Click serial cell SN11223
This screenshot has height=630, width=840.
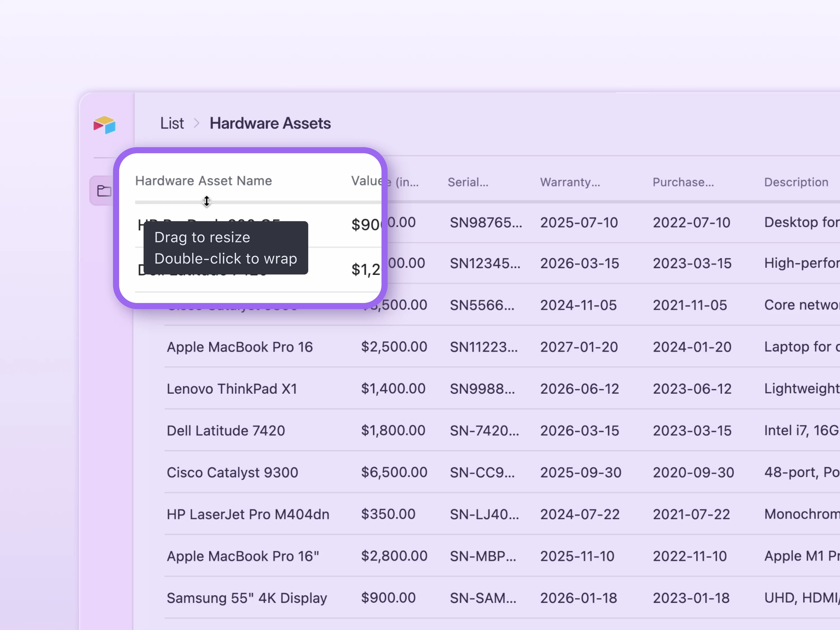tap(483, 347)
